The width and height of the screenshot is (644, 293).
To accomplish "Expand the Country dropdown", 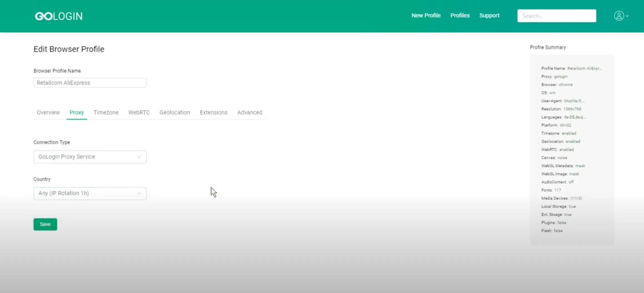I will (x=90, y=193).
